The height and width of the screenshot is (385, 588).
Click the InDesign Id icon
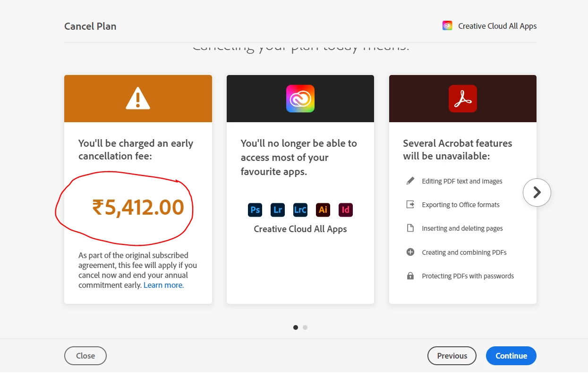(346, 210)
